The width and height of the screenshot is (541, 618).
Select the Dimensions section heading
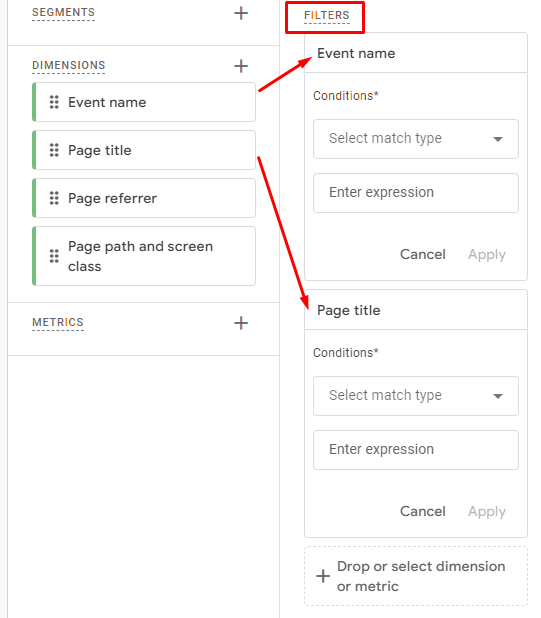tap(69, 65)
